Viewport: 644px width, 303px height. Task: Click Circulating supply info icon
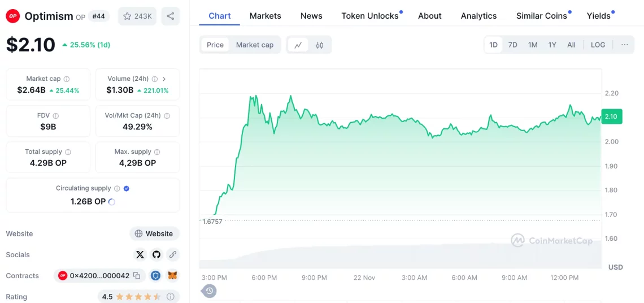pyautogui.click(x=117, y=188)
